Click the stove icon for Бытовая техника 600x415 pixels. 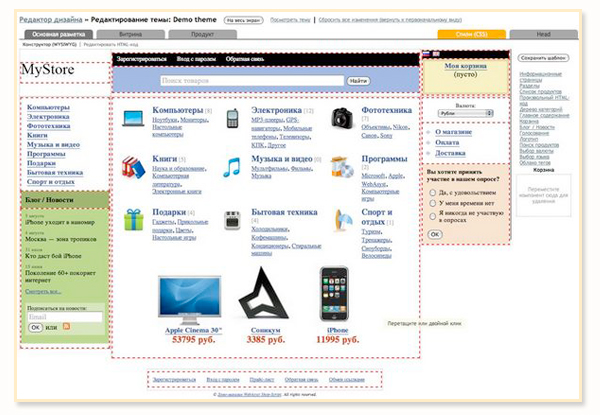pos(232,220)
